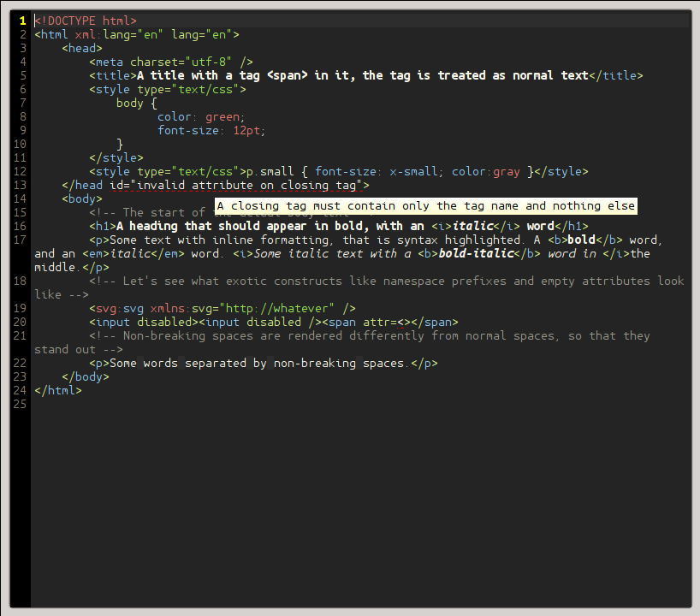The height and width of the screenshot is (616, 700).
Task: Click the comment about exotic constructs on line 18
Action: pyautogui.click(x=359, y=288)
